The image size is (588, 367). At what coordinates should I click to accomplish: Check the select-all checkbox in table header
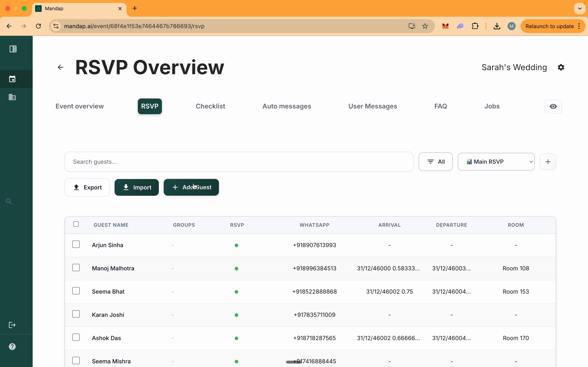click(76, 224)
